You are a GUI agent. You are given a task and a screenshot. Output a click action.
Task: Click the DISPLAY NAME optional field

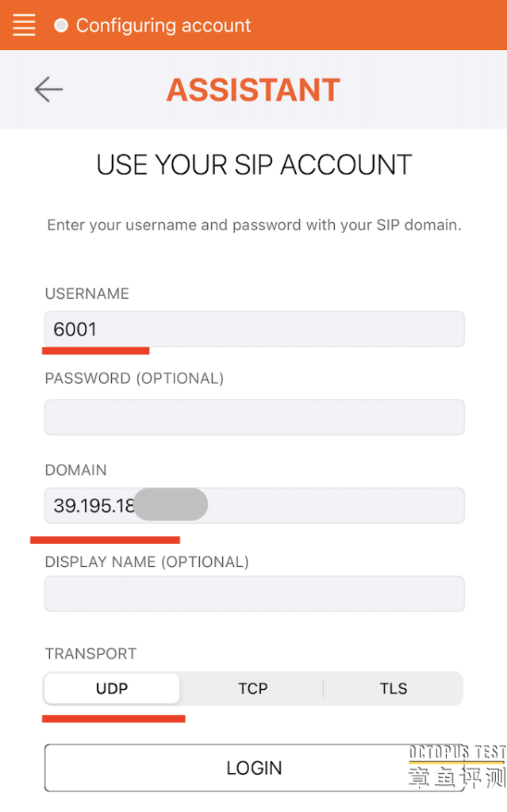tap(253, 593)
